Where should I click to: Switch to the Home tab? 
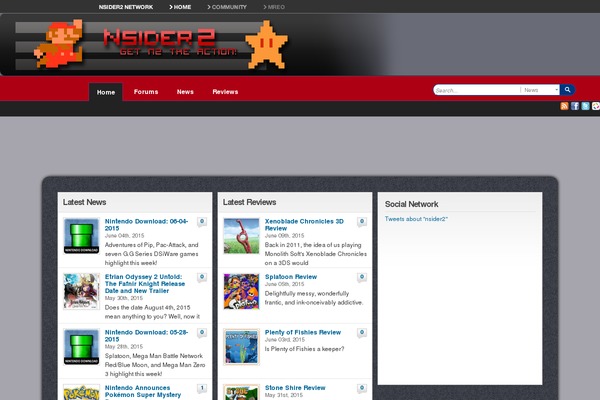pos(106,92)
